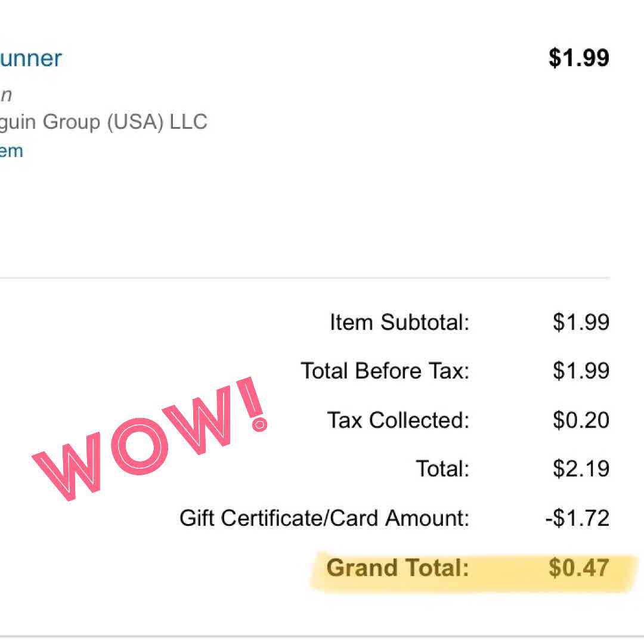Select the Total Before Tax $1.99 amount
The image size is (644, 644).
pyautogui.click(x=580, y=371)
